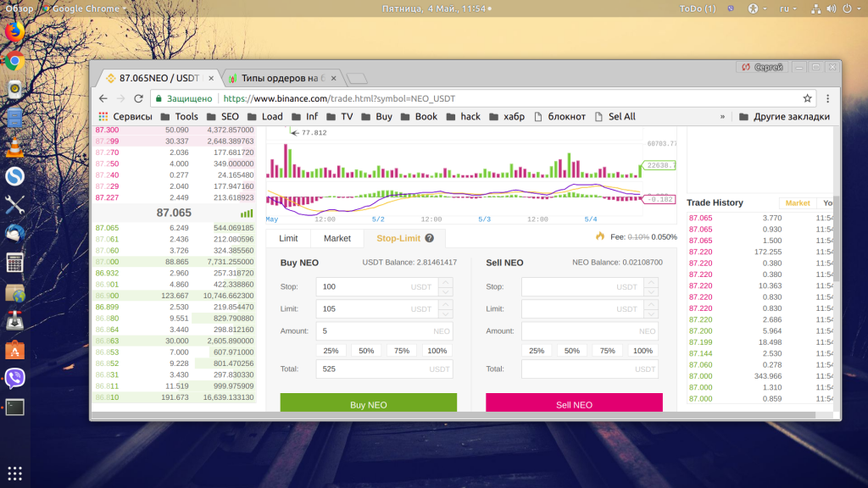Click Stop-Limit help question mark

point(430,238)
